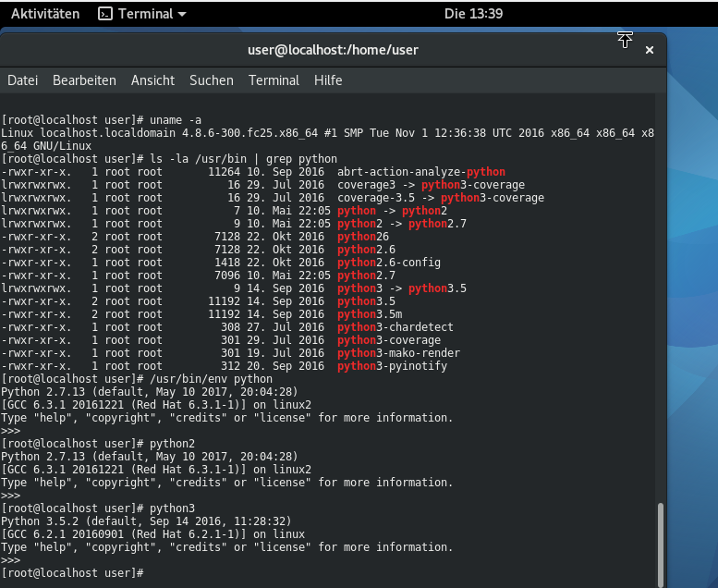Click the file size 1418 value
The width and height of the screenshot is (718, 588).
click(x=227, y=263)
